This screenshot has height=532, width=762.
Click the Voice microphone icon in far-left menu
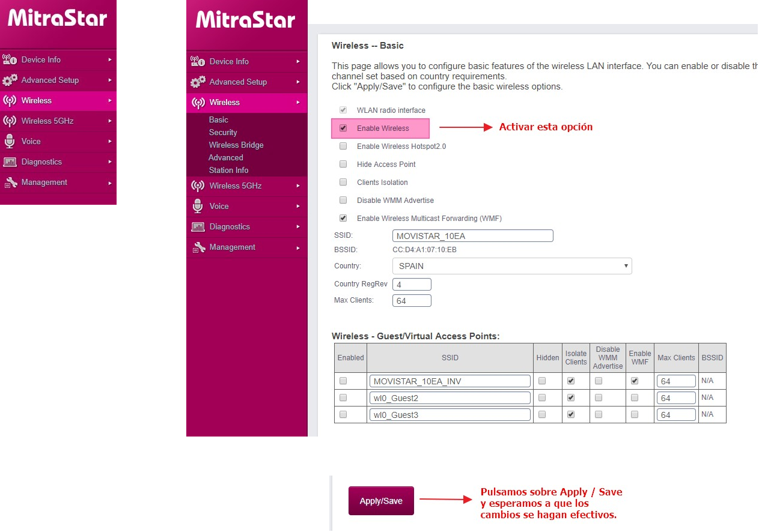pyautogui.click(x=10, y=141)
